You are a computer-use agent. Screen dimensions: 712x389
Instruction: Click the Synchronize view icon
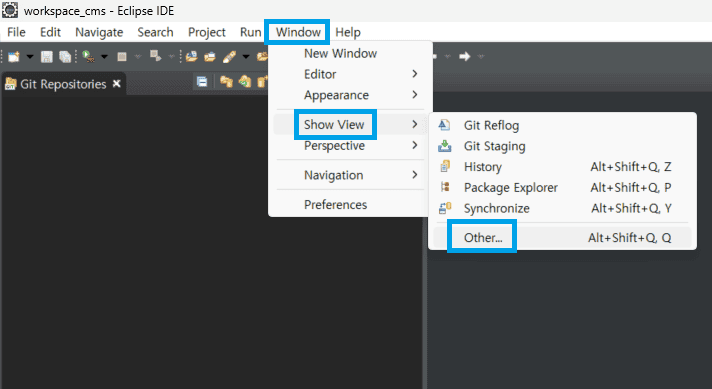pyautogui.click(x=445, y=208)
